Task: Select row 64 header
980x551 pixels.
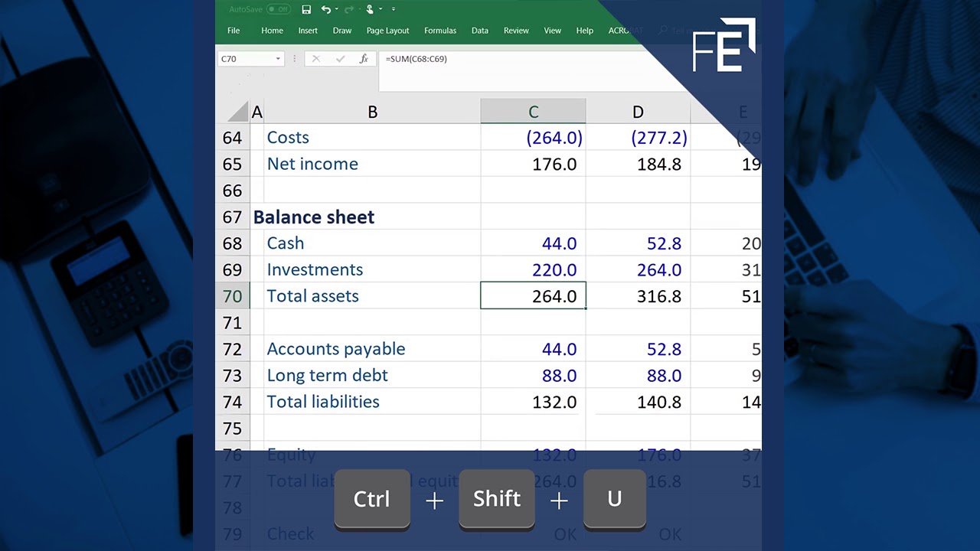Action: (233, 138)
